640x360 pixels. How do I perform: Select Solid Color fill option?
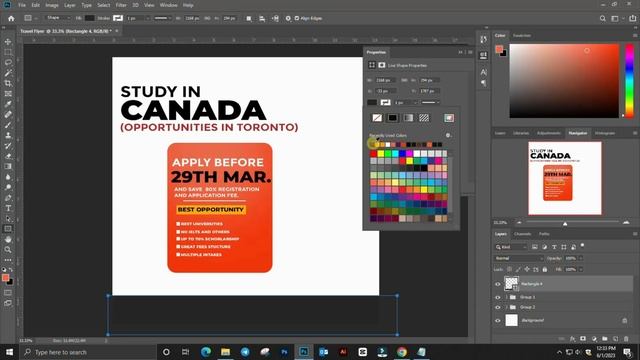click(392, 118)
